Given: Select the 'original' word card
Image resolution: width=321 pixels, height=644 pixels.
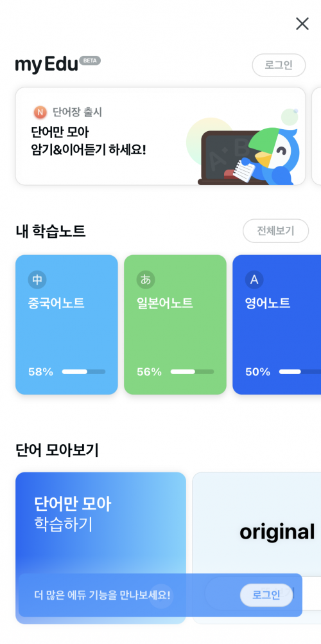Looking at the screenshot, I should click(257, 548).
